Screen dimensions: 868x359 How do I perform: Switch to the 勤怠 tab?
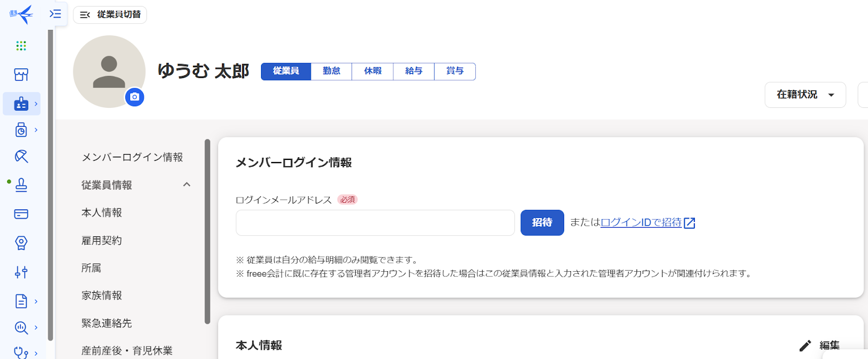331,71
